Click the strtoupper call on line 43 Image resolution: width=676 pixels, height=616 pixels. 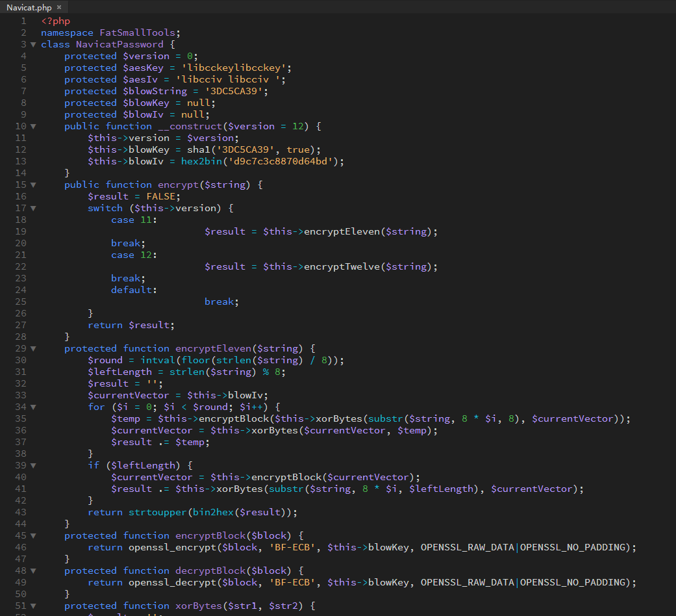point(157,512)
